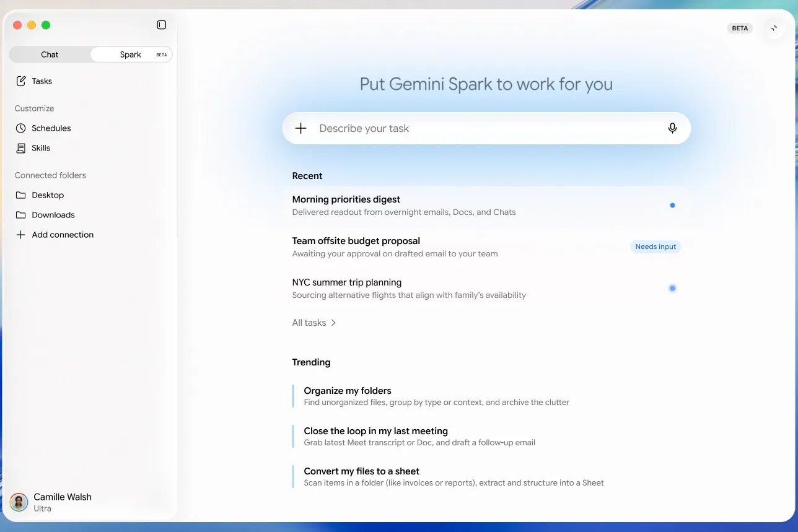This screenshot has width=798, height=532.
Task: Switch to the Chat tab
Action: [50, 55]
